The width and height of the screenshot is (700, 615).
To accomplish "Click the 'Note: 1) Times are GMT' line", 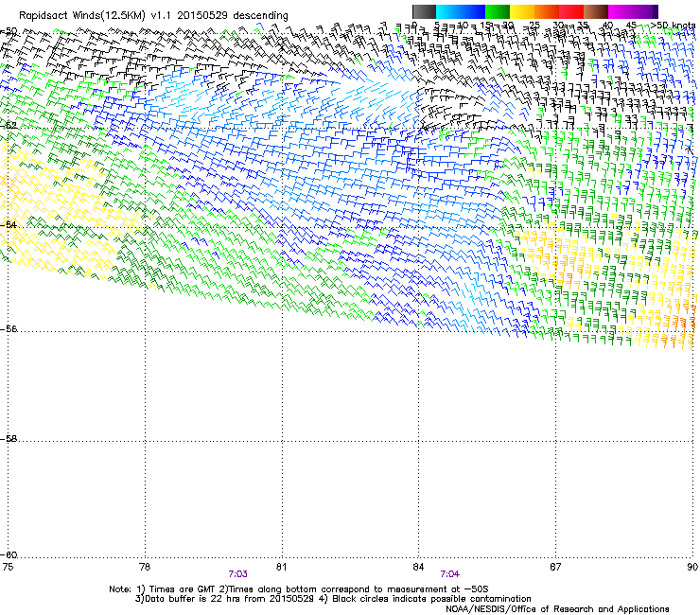I will (x=299, y=589).
